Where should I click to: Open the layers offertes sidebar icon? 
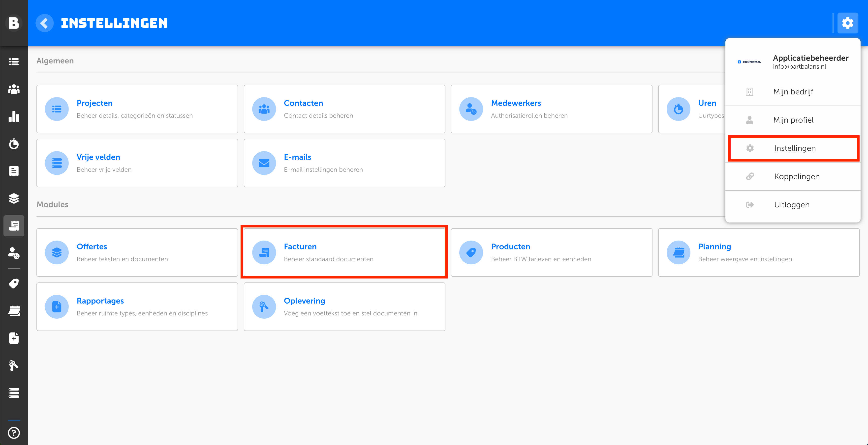coord(14,198)
